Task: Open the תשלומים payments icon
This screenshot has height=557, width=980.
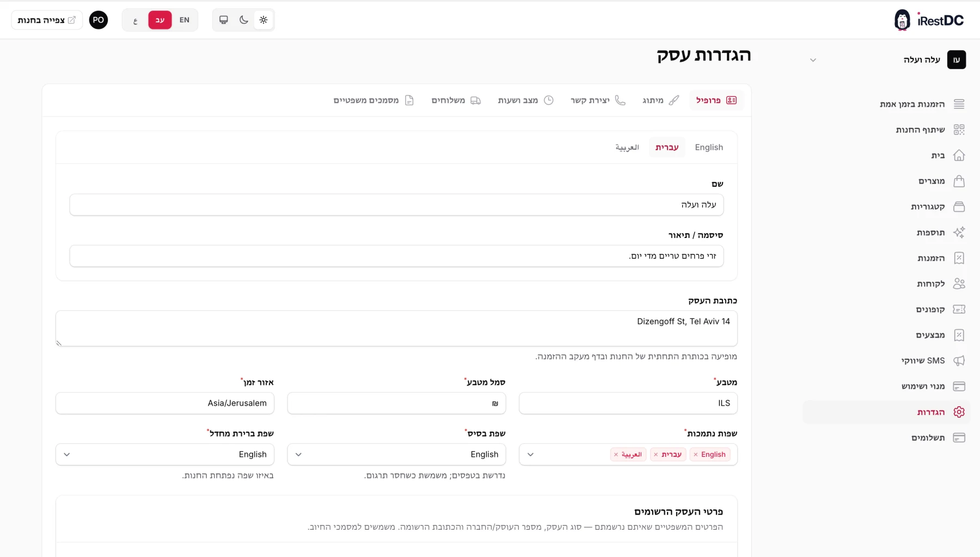Action: (x=959, y=438)
